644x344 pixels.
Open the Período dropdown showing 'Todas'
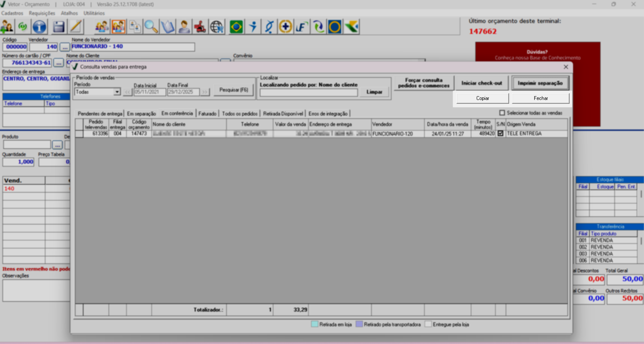pos(117,92)
